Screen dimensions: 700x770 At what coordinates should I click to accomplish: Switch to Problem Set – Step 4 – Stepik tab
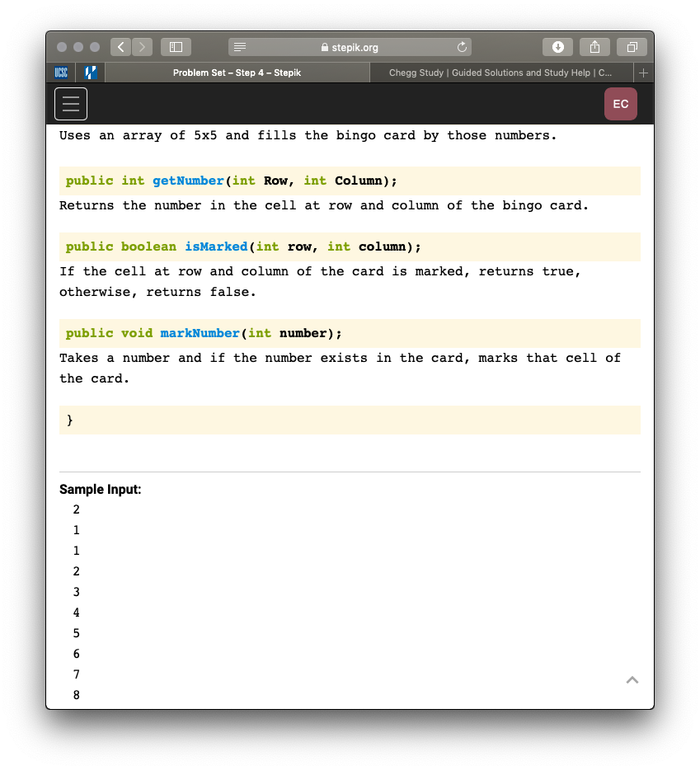[x=237, y=73]
